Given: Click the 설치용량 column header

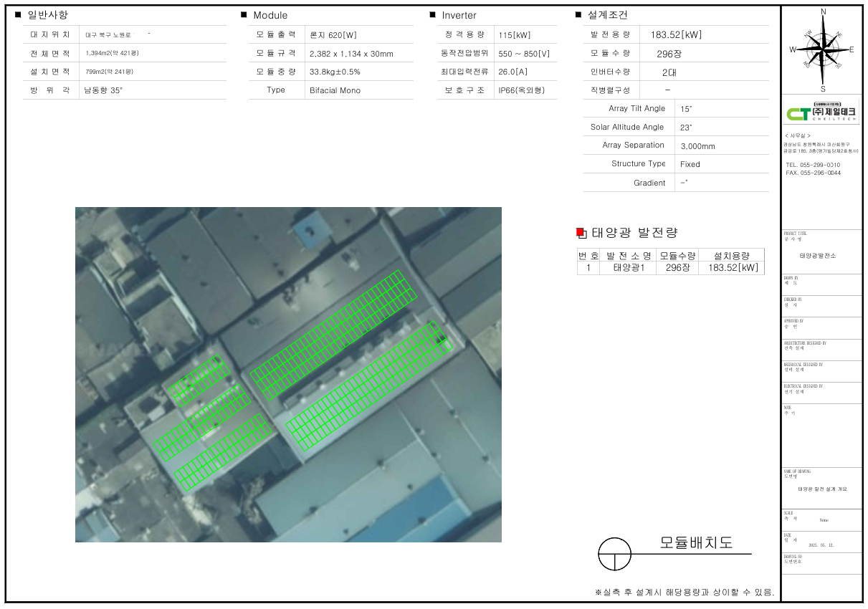Looking at the screenshot, I should [x=731, y=256].
